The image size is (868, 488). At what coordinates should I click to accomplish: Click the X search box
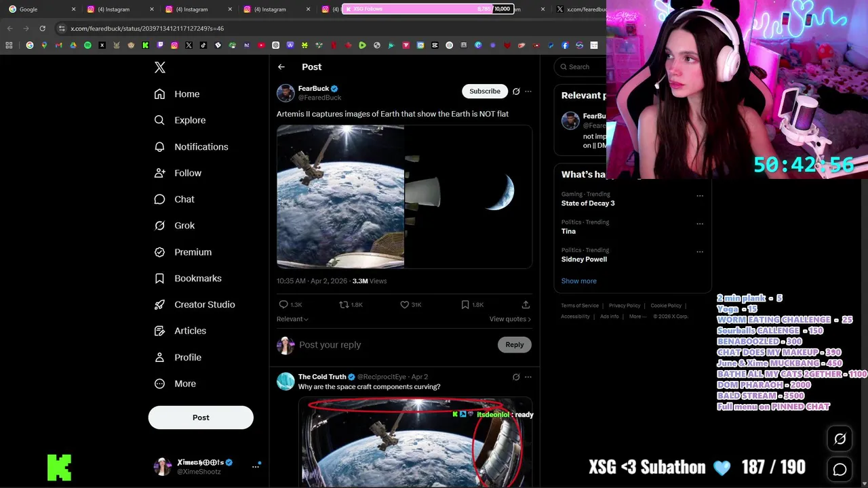580,66
